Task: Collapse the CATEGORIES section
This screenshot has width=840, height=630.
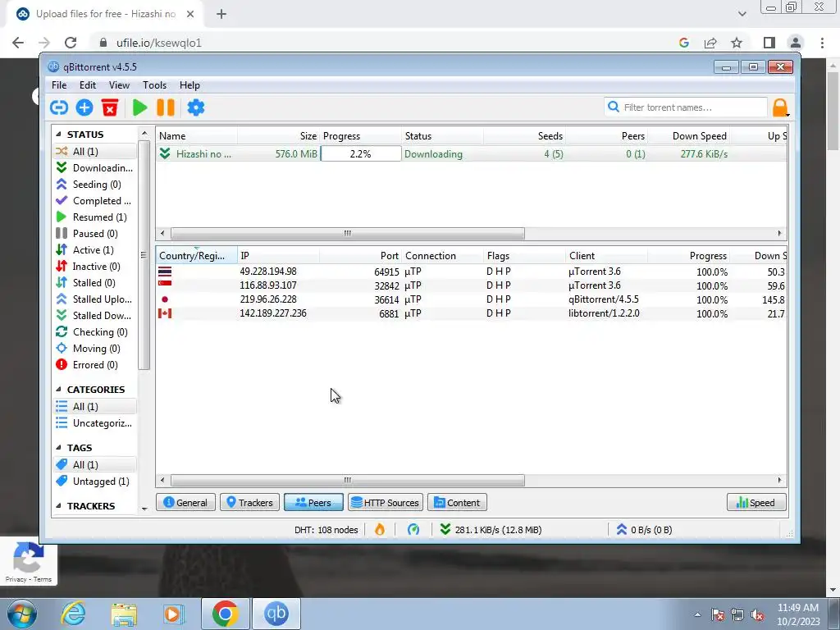Action: (58, 390)
